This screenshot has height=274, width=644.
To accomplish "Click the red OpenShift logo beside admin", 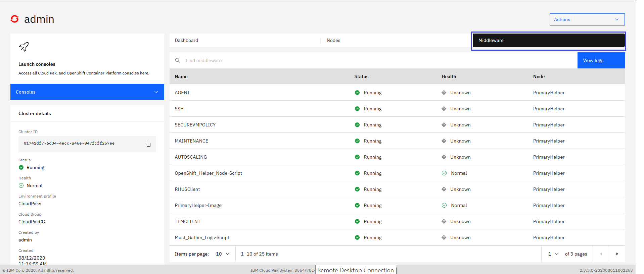I will point(14,19).
